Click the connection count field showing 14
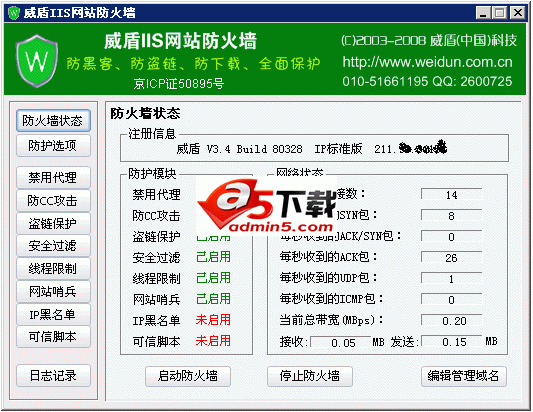 (451, 195)
